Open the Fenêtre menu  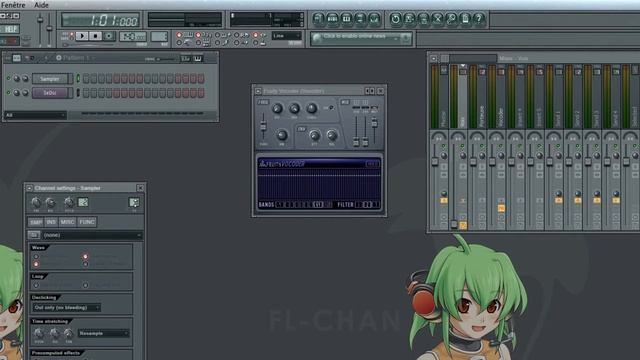[x=13, y=5]
